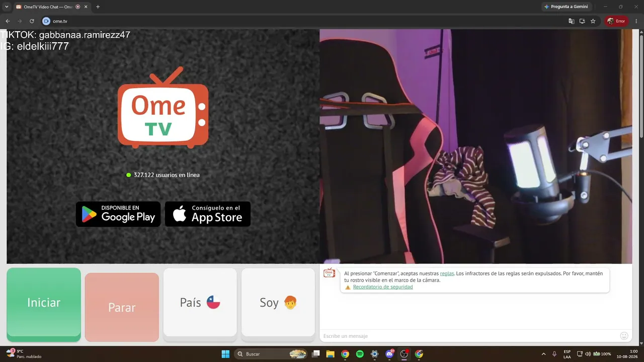Open the Google Play store badge

tap(118, 214)
